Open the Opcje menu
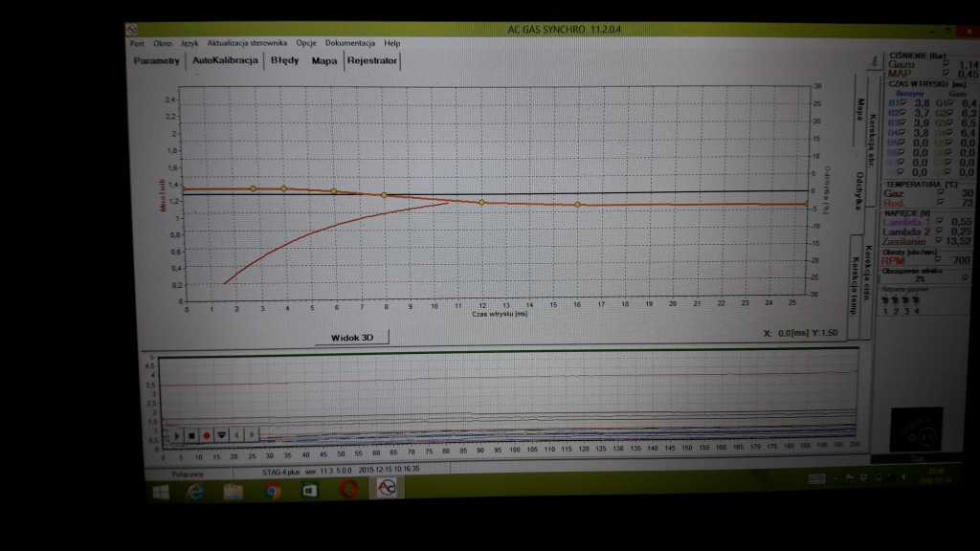 click(x=306, y=43)
